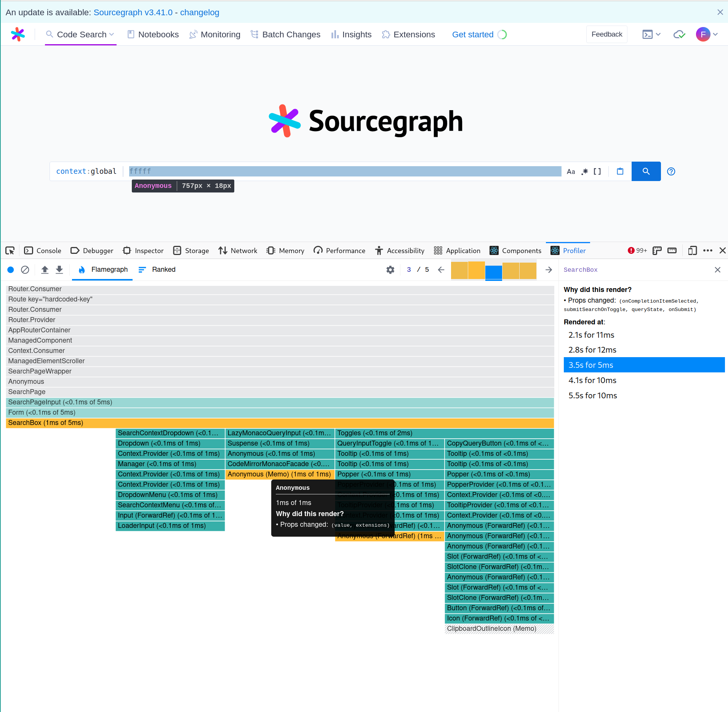This screenshot has width=728, height=712.
Task: Toggle regular expression search
Action: [x=585, y=172]
